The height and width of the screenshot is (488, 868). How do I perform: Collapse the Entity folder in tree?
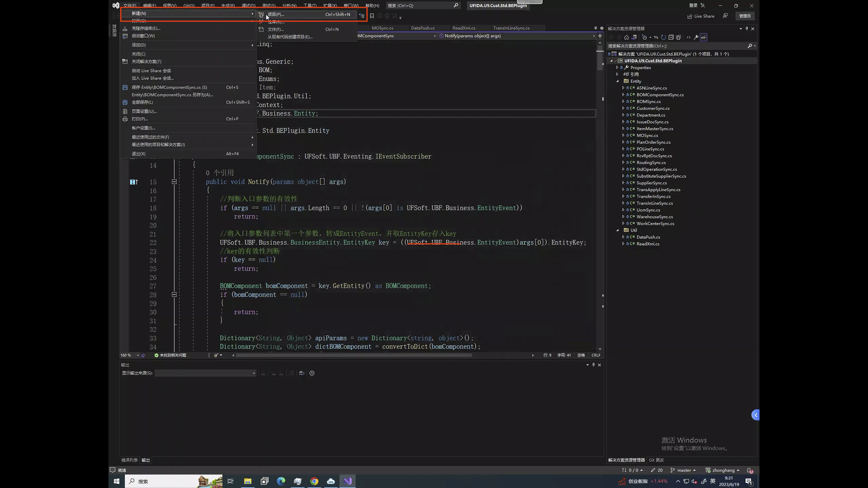618,81
